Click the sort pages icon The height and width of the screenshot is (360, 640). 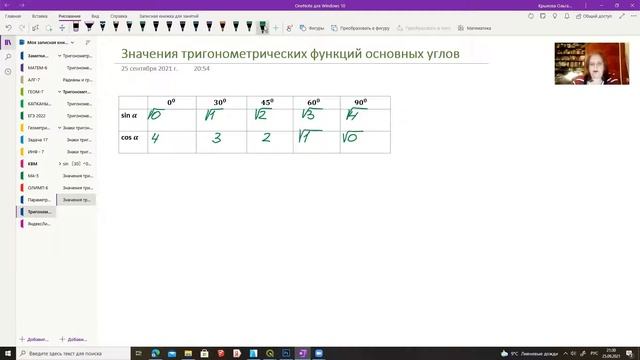[88, 42]
